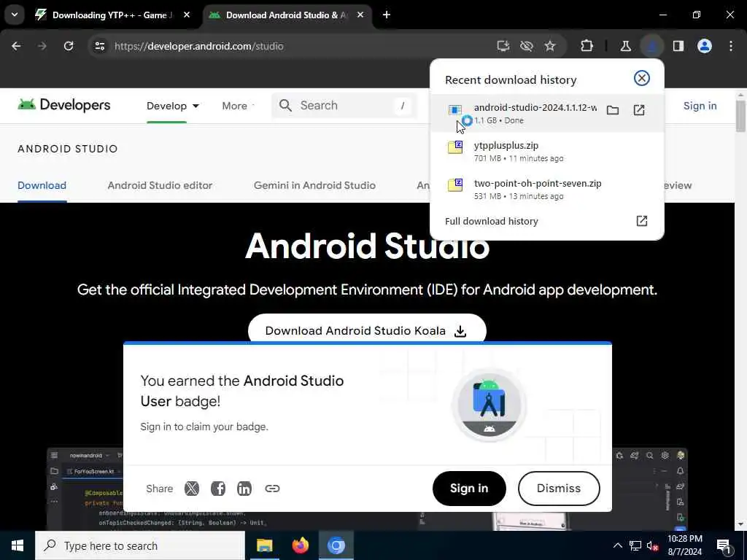Click the browser back arrow
747x560 pixels.
click(x=16, y=46)
